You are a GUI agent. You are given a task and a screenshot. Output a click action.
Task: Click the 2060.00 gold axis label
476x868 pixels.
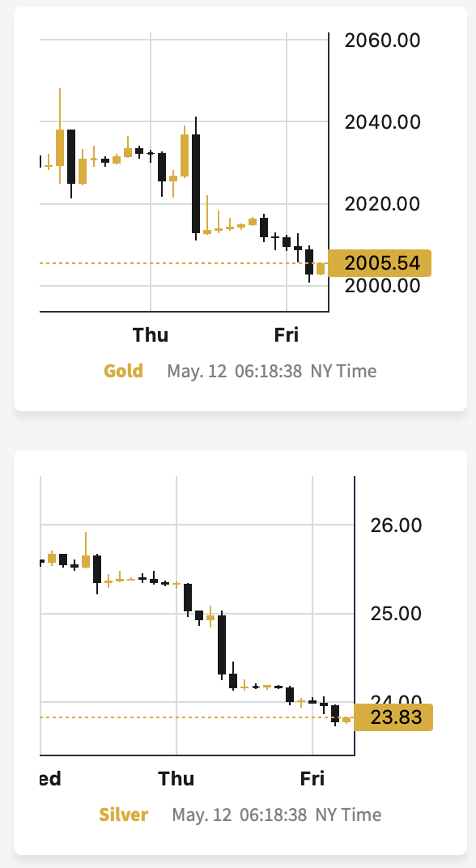click(x=382, y=40)
